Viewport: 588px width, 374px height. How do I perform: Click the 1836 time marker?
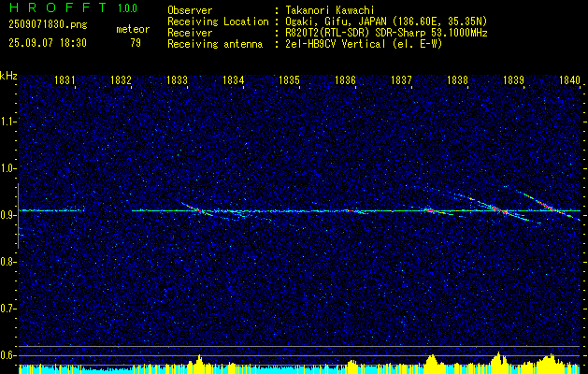(345, 79)
